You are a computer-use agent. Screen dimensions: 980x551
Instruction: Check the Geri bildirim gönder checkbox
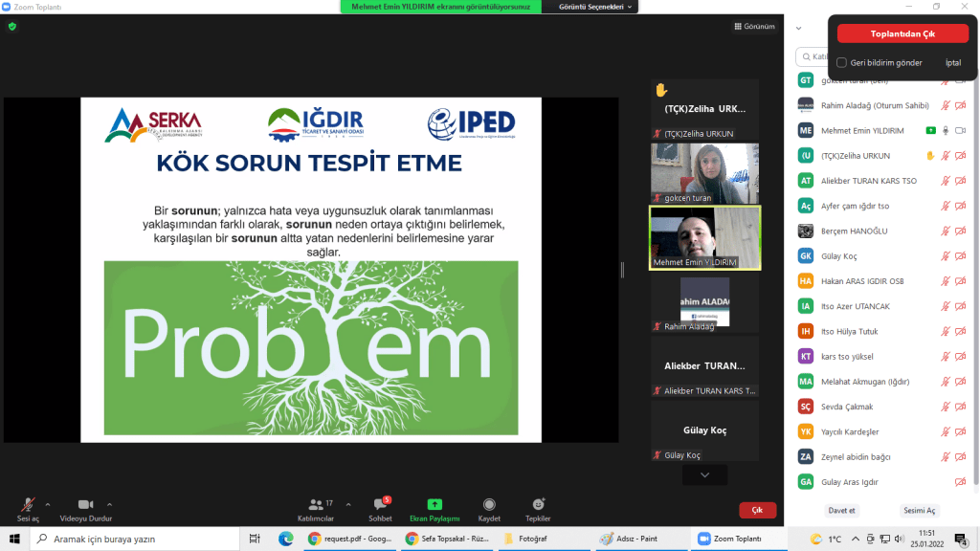841,62
